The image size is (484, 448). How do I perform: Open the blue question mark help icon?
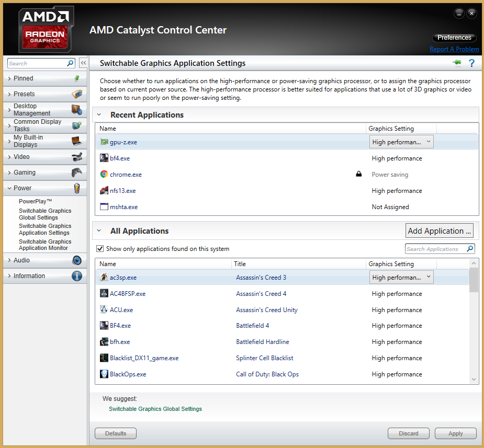pos(471,63)
